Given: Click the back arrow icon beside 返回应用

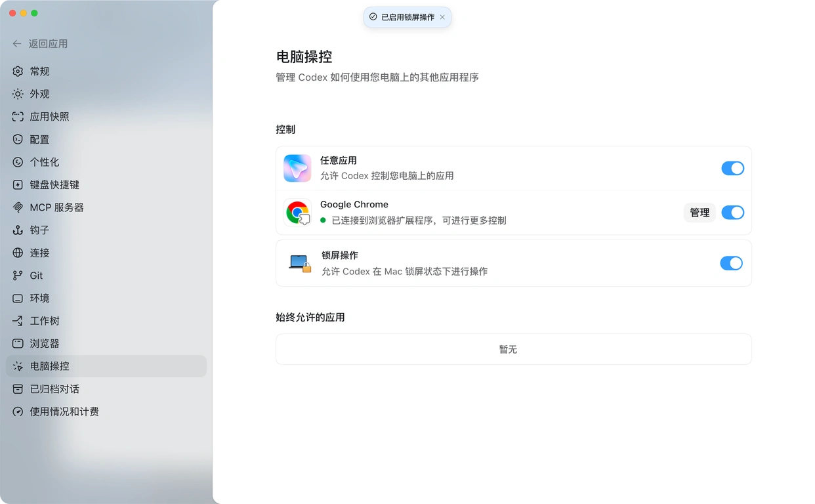Looking at the screenshot, I should coord(17,44).
